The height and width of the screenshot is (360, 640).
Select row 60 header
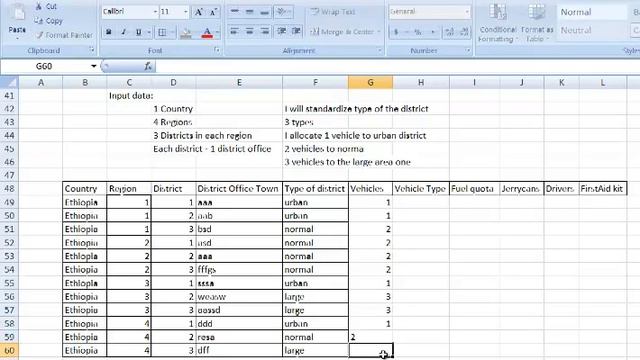coord(9,351)
